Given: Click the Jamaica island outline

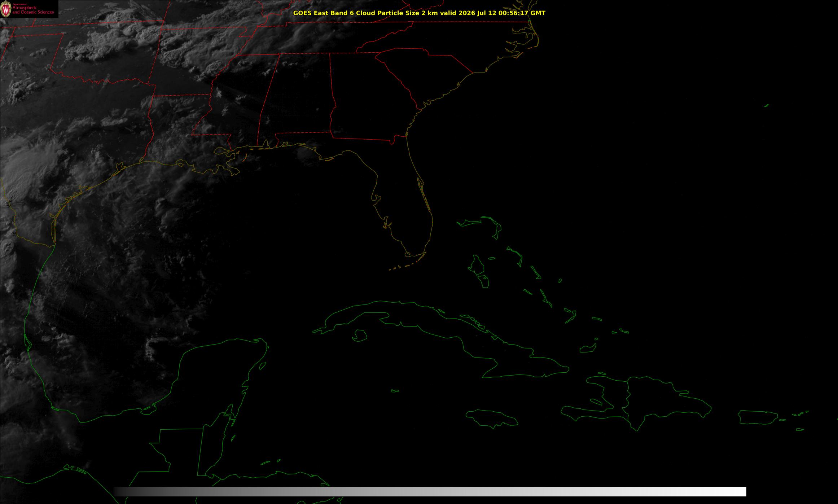Looking at the screenshot, I should click(492, 418).
